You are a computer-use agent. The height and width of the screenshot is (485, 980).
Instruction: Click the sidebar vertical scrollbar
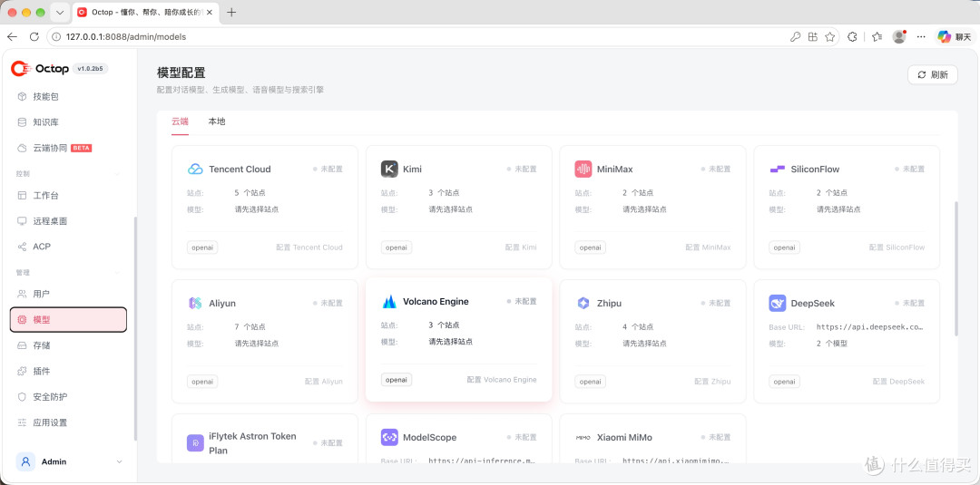[135, 327]
